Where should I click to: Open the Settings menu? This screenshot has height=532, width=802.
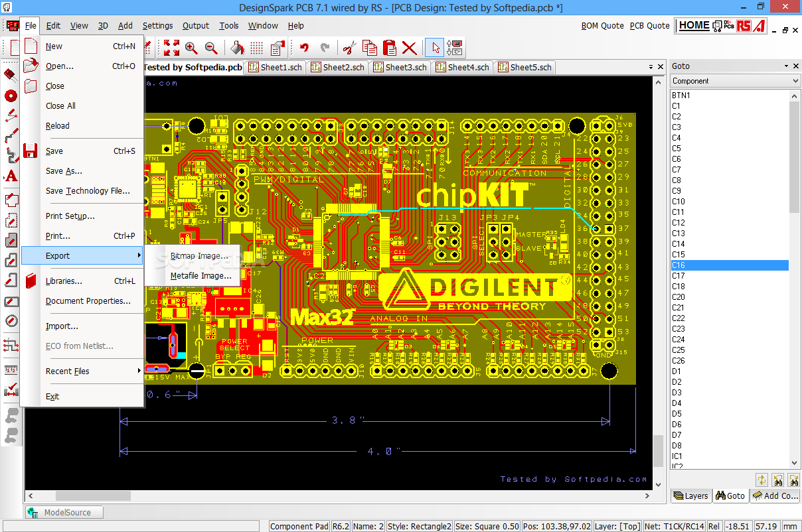(157, 26)
